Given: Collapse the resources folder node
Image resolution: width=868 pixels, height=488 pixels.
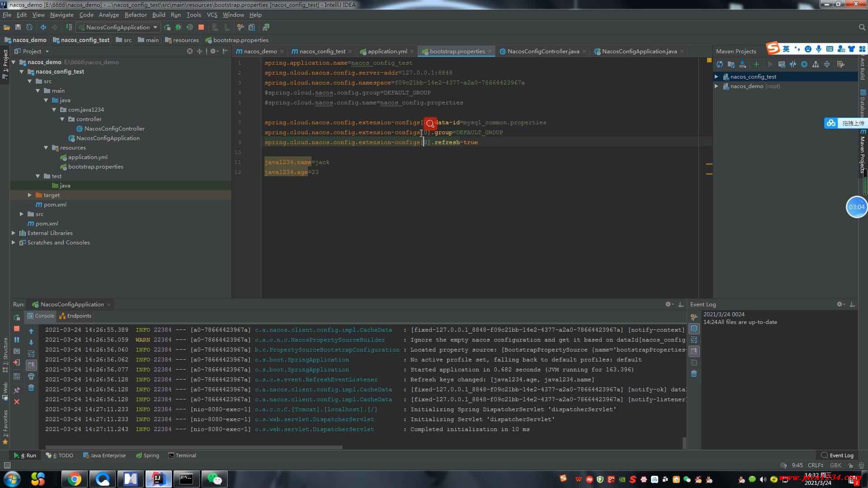Looking at the screenshot, I should (x=46, y=148).
